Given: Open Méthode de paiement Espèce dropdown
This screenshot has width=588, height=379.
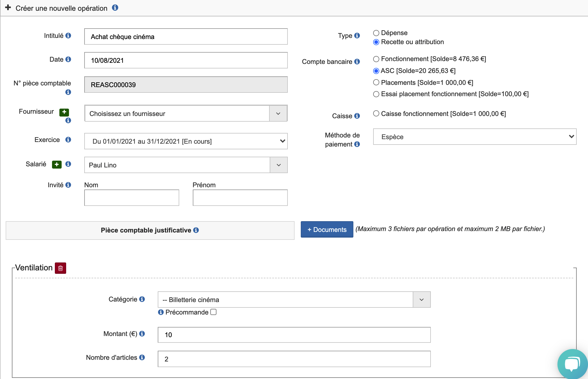Looking at the screenshot, I should [475, 137].
